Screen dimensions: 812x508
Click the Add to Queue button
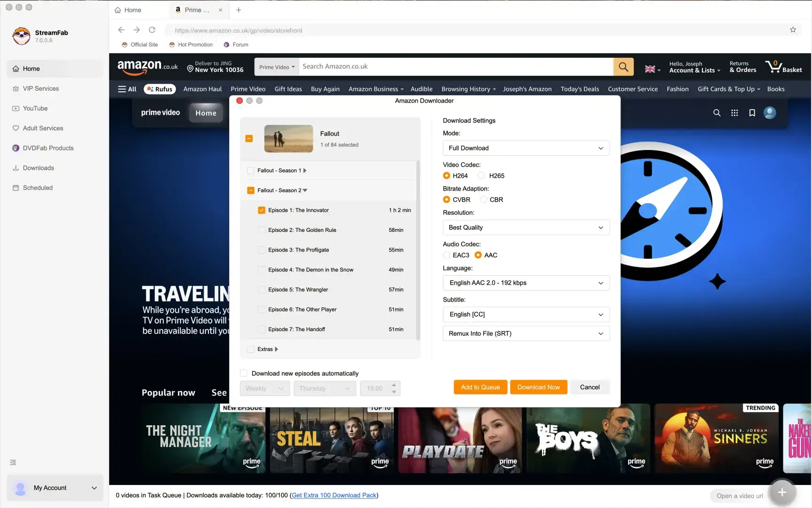coord(480,387)
